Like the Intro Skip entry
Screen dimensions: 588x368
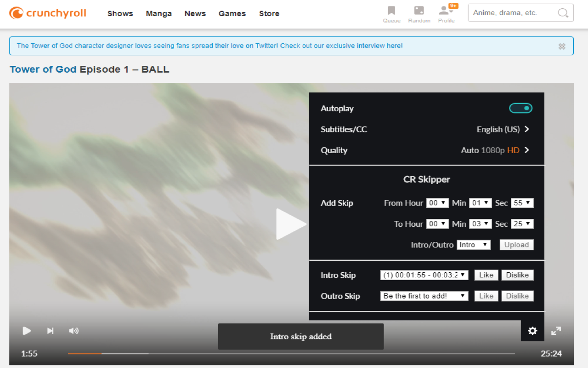[486, 275]
